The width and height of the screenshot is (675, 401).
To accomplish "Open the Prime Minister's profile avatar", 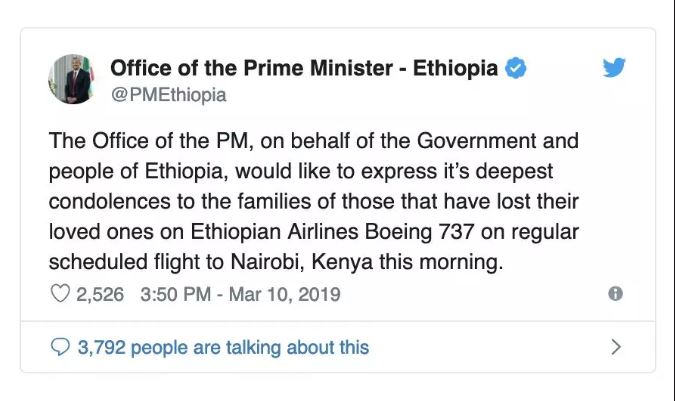I will coord(73,78).
